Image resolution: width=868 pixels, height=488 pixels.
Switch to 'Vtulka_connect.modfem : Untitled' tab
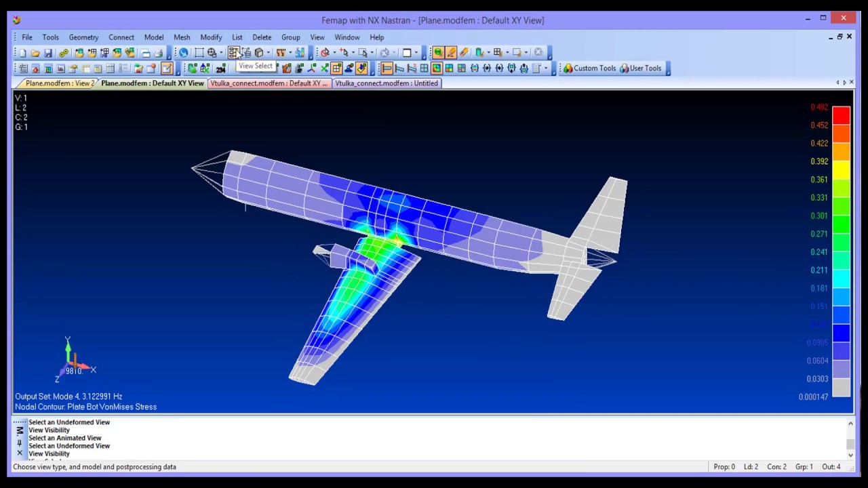[386, 83]
